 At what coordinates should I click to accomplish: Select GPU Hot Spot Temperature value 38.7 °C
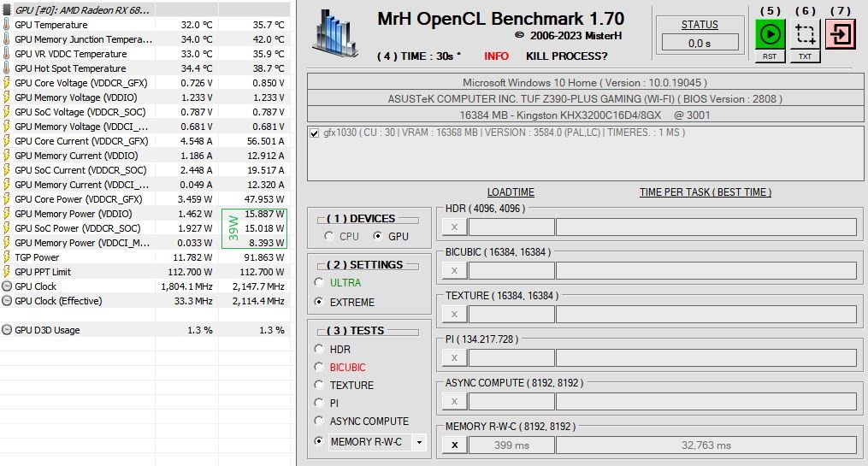pyautogui.click(x=269, y=68)
